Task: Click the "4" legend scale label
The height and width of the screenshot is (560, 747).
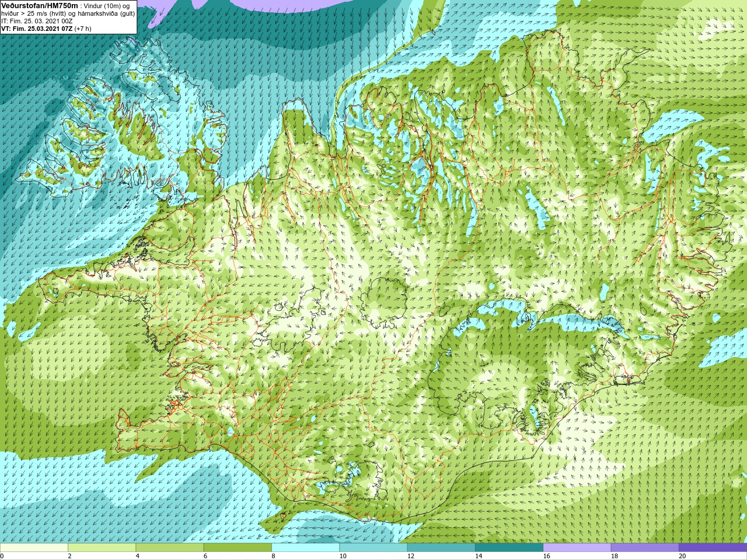Action: [x=137, y=556]
